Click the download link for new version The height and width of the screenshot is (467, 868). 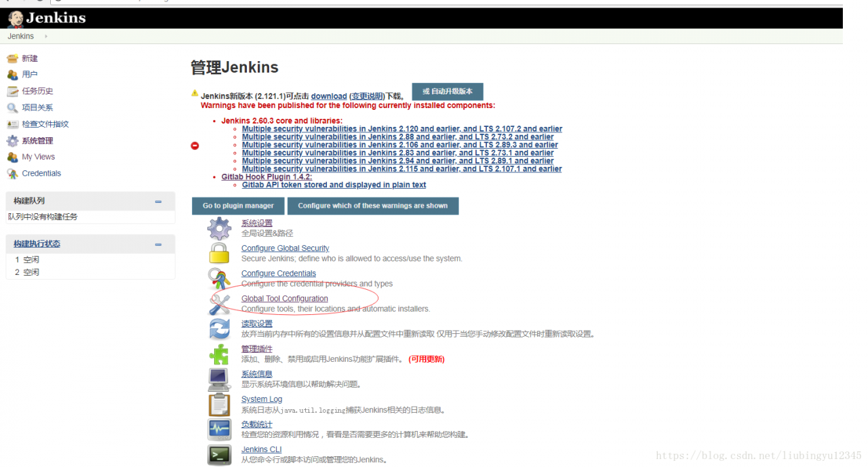pyautogui.click(x=329, y=96)
